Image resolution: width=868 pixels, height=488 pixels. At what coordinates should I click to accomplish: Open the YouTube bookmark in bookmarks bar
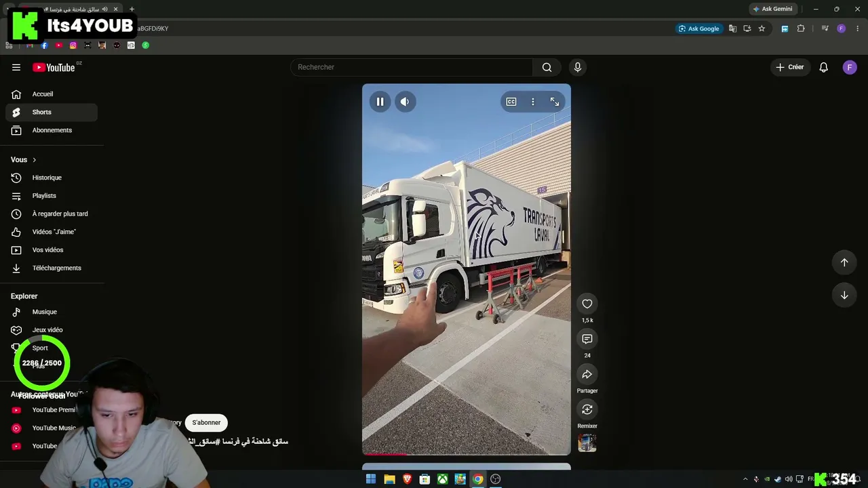(59, 45)
